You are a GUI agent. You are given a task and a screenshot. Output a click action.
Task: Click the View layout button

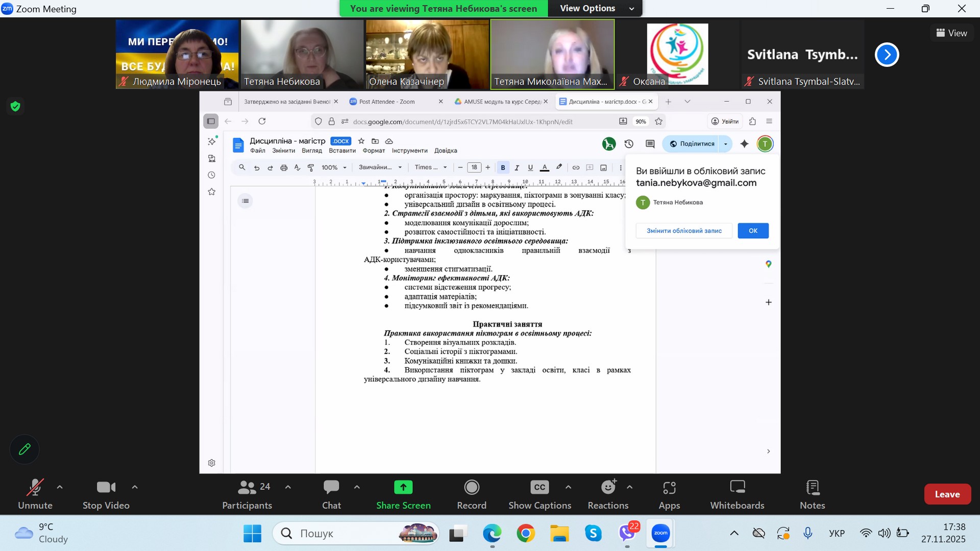[951, 33]
